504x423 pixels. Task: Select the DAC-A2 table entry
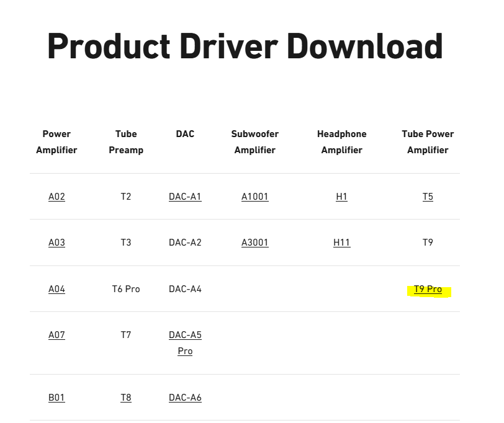(185, 243)
